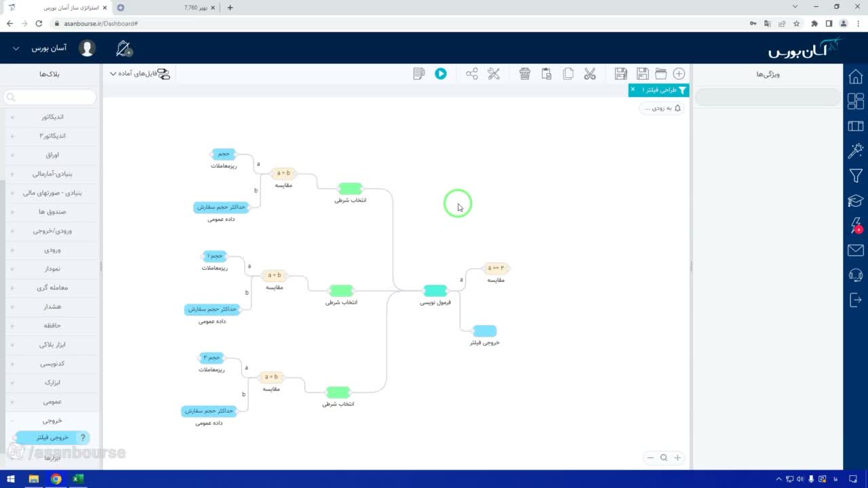Click the trash delete icon in toolbar
The width and height of the screenshot is (868, 488).
tap(525, 74)
